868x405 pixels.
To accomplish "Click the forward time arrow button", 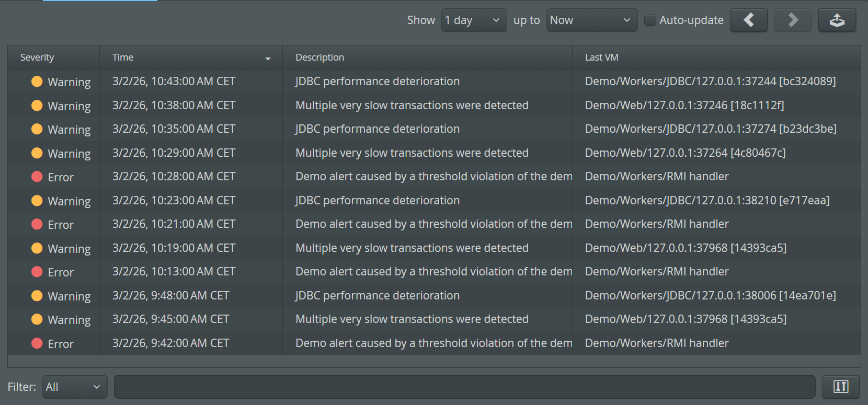I will tap(793, 20).
